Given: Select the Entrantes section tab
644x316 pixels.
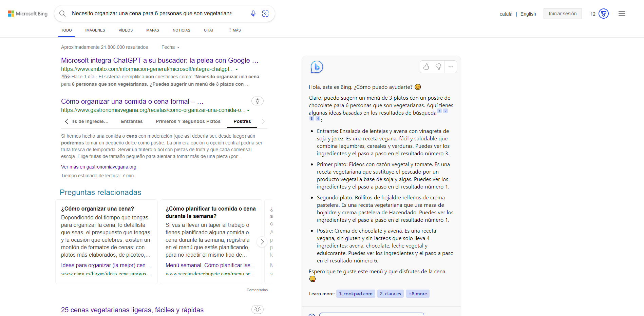Looking at the screenshot, I should (132, 121).
